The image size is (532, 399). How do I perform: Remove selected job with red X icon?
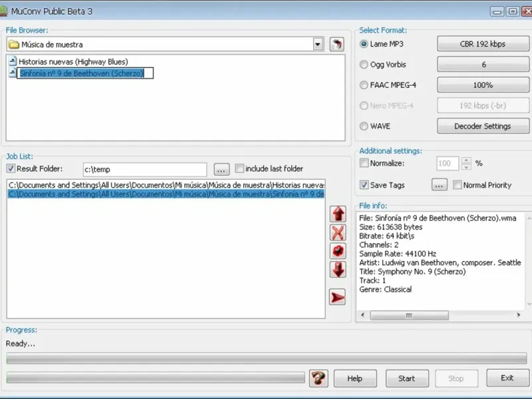coord(338,233)
